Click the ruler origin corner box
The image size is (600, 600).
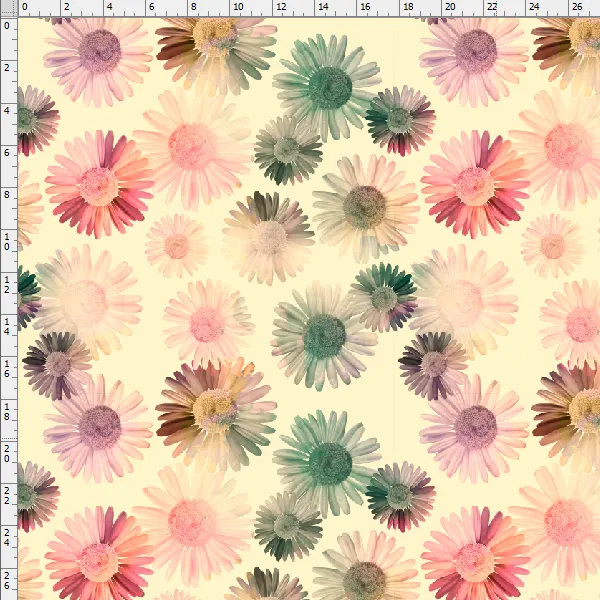pos(8,8)
